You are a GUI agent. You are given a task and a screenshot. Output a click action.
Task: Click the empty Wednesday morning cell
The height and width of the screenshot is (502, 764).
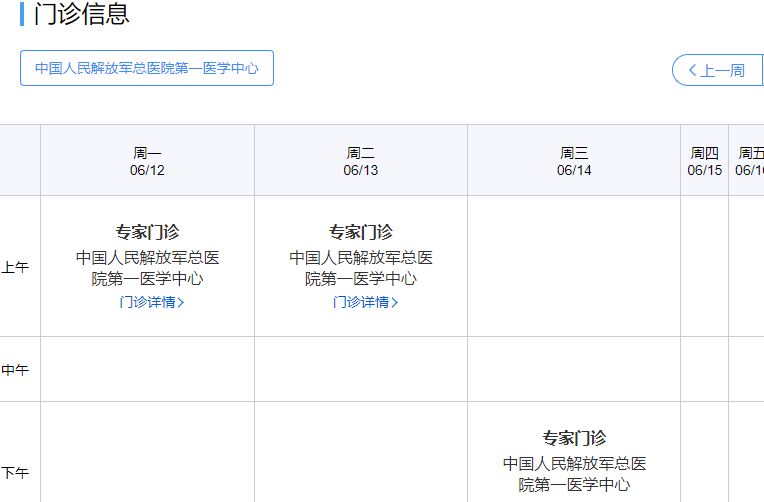[x=574, y=266]
